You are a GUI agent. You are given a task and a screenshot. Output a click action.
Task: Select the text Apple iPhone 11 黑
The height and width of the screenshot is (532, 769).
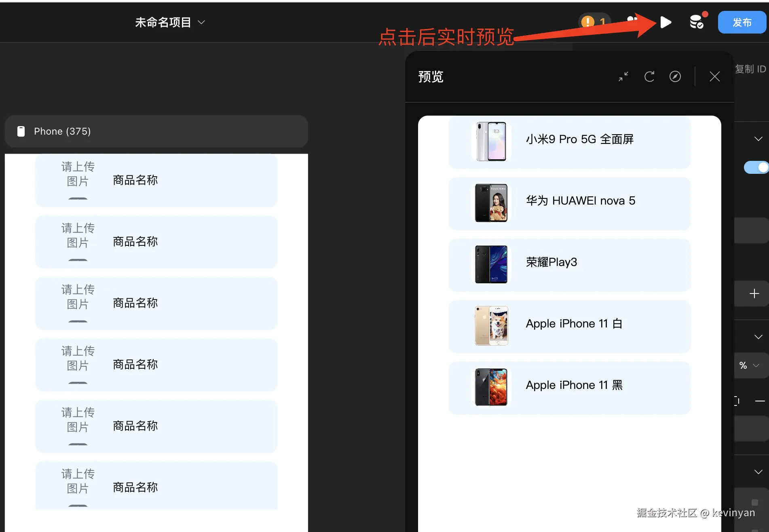coord(574,385)
